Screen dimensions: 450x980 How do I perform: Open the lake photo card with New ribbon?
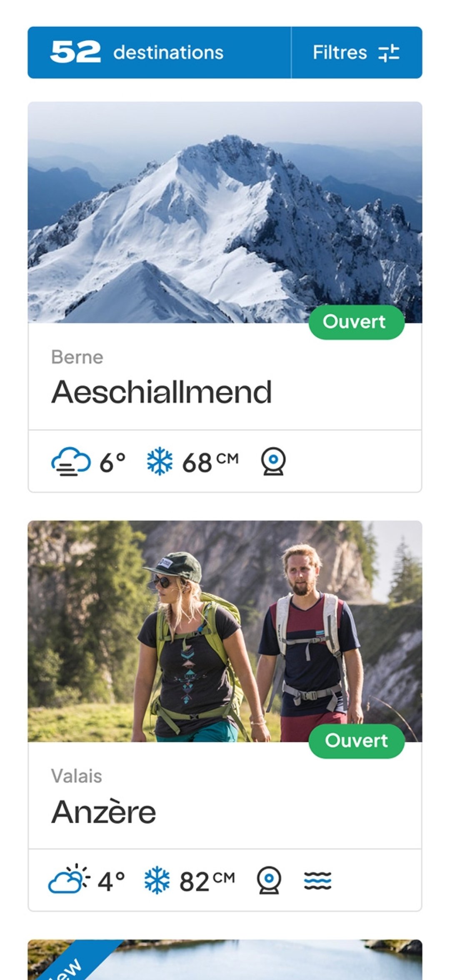click(225, 960)
